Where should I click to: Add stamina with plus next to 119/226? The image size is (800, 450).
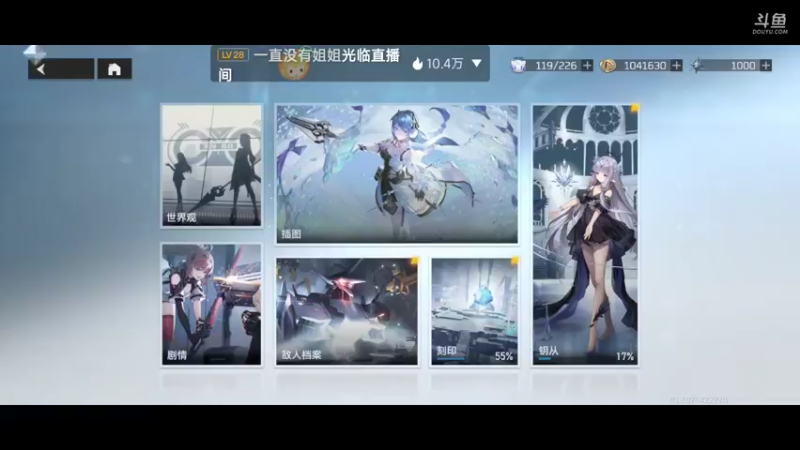click(587, 65)
